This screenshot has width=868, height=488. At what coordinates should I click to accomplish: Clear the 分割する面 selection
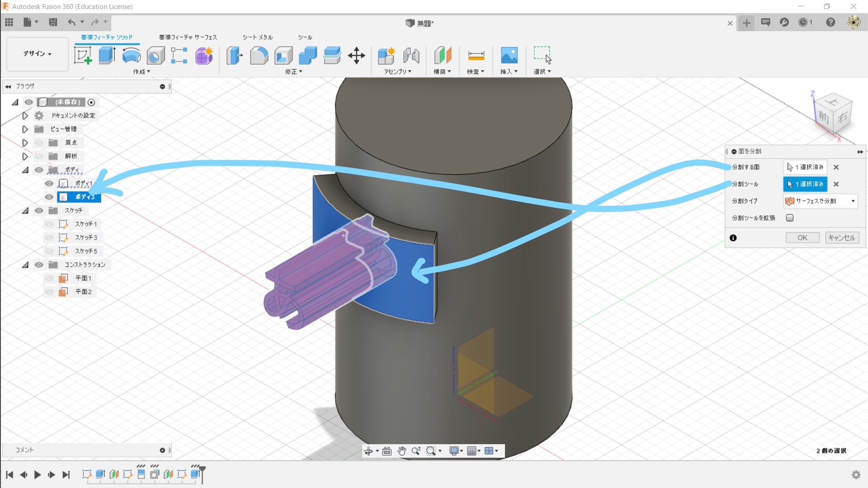tap(836, 167)
